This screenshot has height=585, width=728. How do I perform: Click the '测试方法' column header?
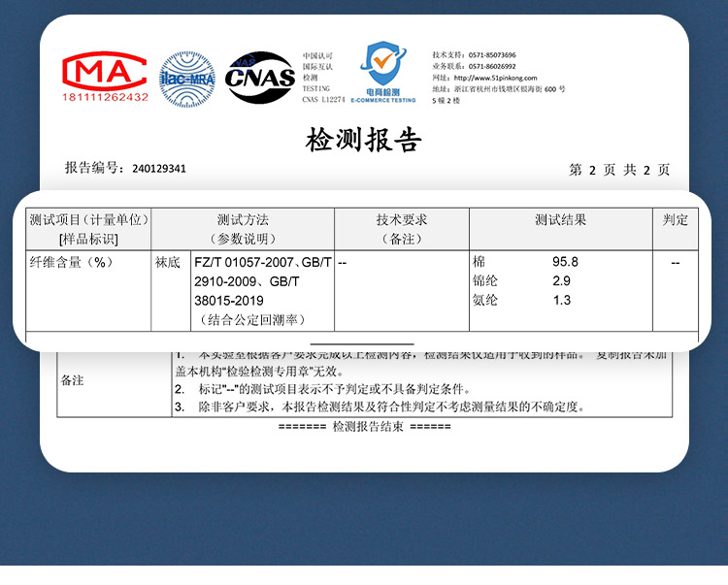[x=243, y=219]
